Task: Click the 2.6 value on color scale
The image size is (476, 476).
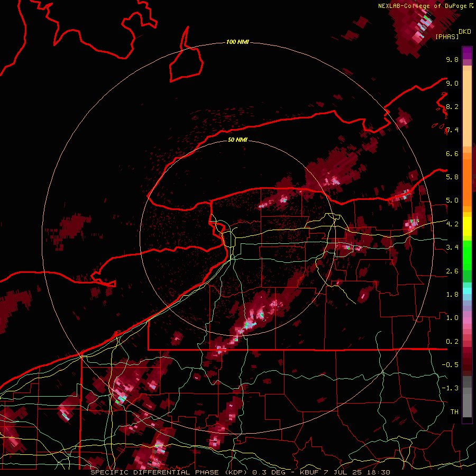Action: [452, 271]
